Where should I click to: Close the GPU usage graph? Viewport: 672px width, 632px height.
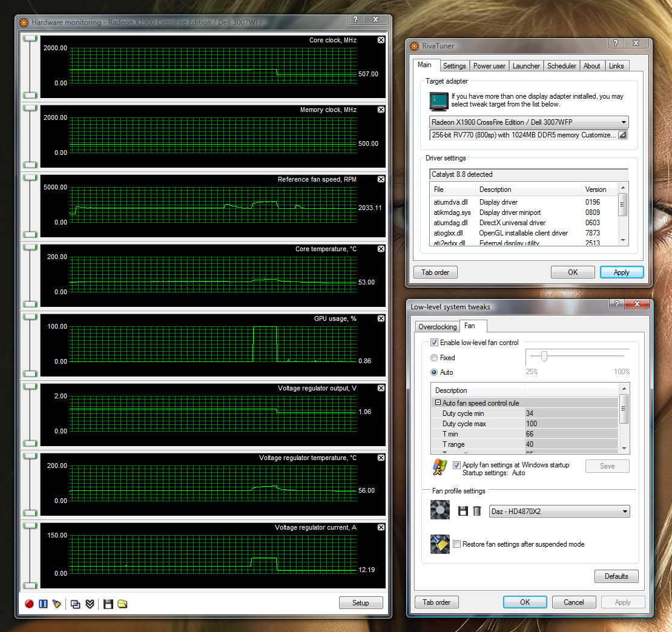click(381, 318)
